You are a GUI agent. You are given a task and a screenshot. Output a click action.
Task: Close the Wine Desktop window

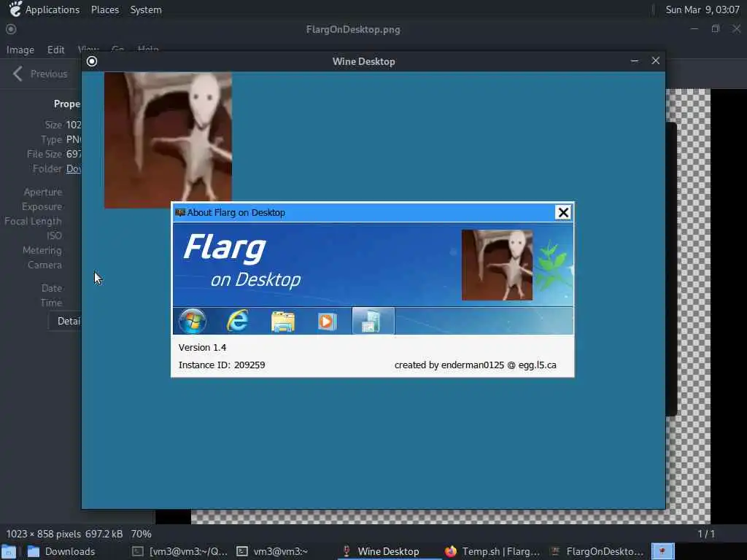656,61
